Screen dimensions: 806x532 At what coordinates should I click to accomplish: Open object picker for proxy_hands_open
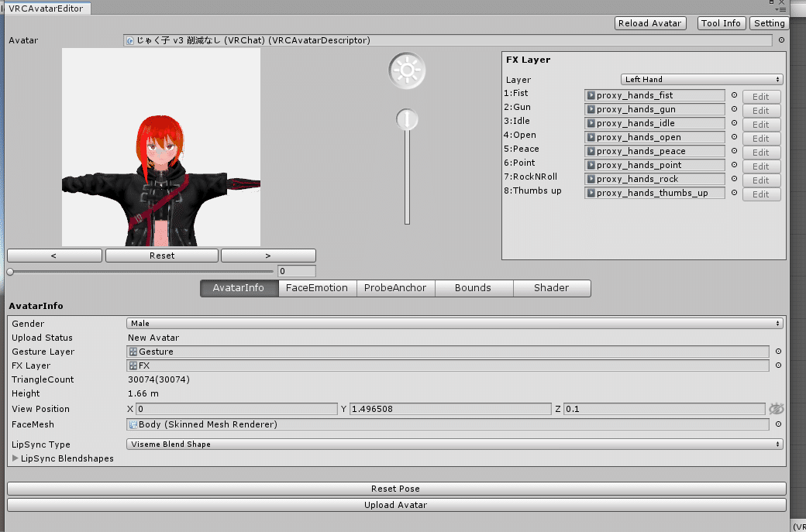734,136
